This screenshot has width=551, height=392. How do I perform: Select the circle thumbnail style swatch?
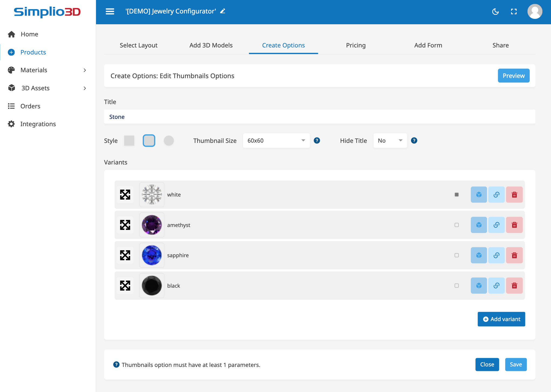[x=169, y=140]
